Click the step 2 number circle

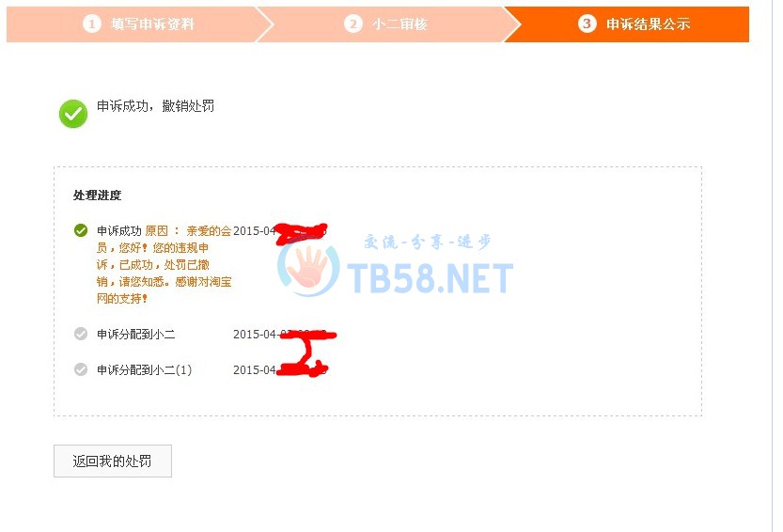point(353,24)
